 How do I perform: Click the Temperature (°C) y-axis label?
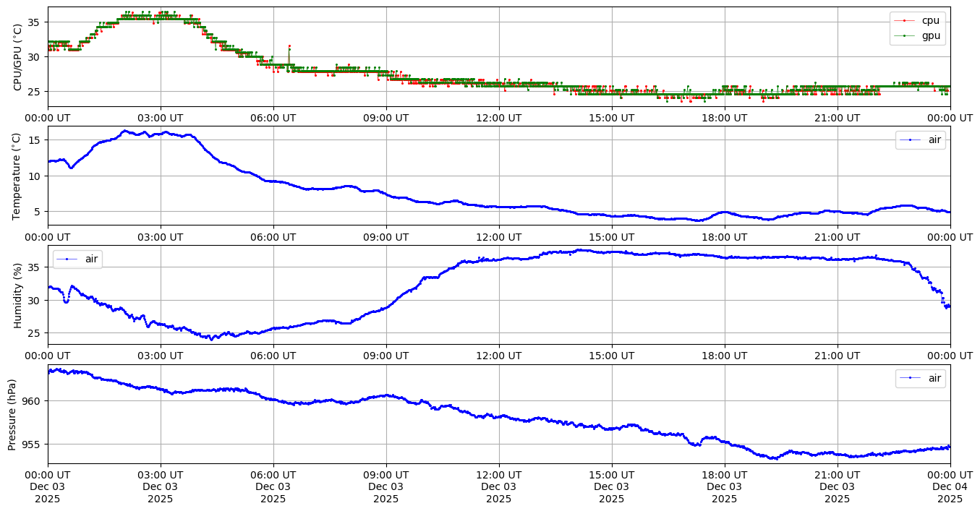pos(18,176)
